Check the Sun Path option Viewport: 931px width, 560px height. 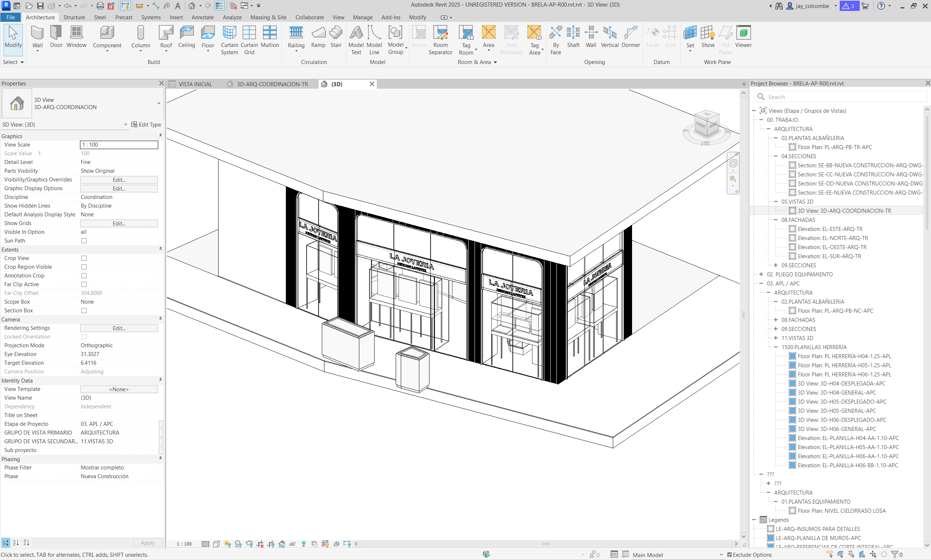[84, 241]
